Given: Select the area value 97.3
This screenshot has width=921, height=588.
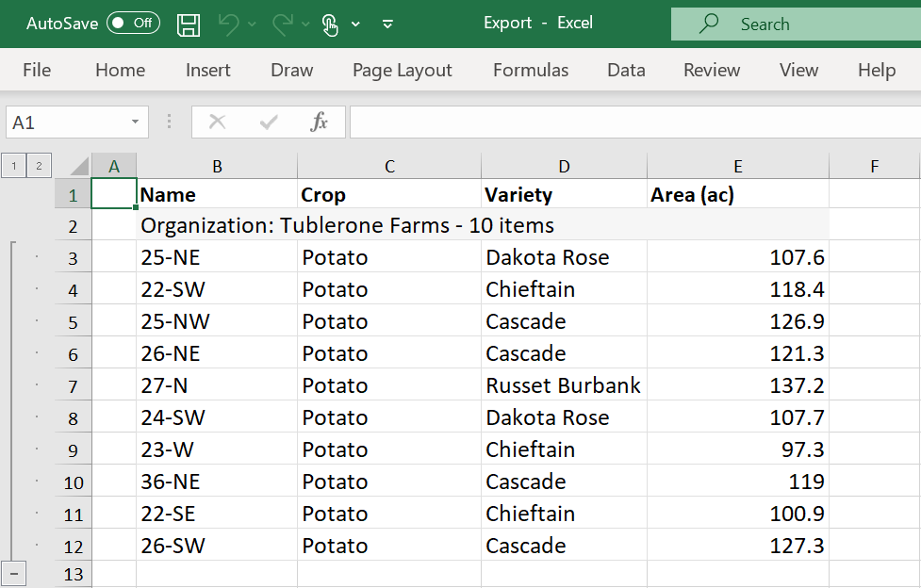Looking at the screenshot, I should (x=738, y=449).
